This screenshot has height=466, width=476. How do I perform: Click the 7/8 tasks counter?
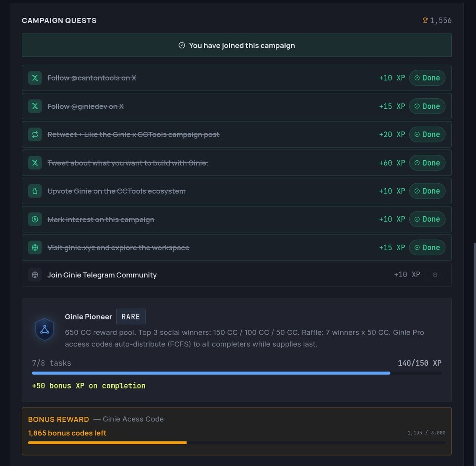[x=52, y=363]
